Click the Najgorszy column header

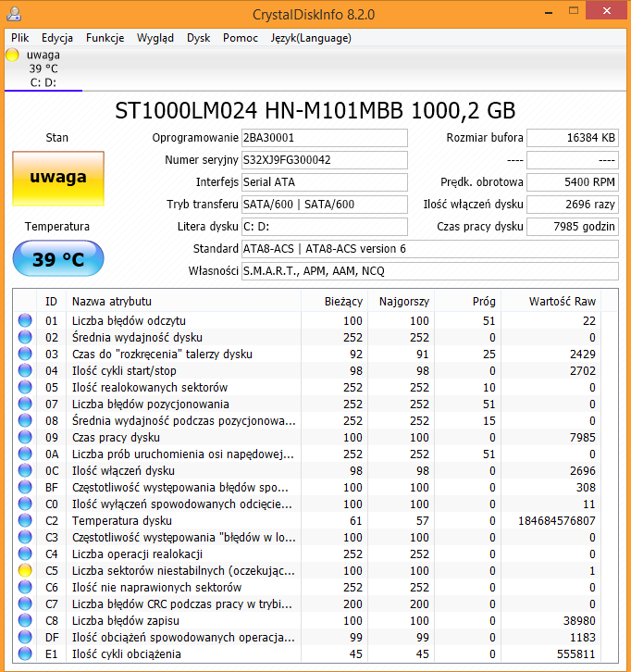click(x=401, y=301)
